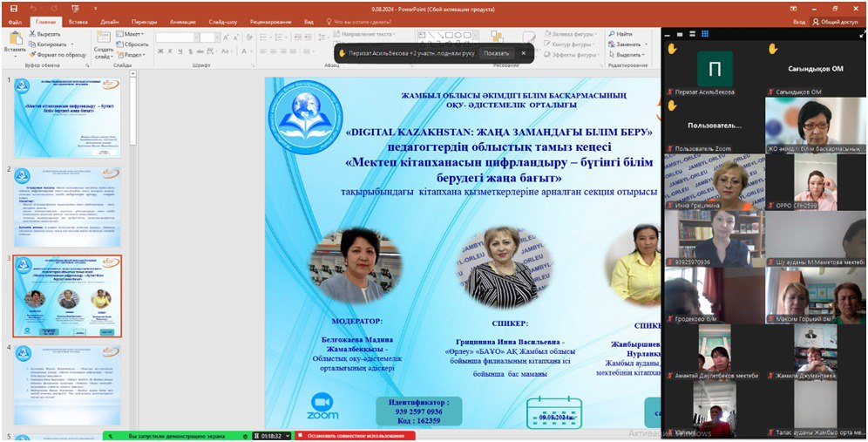The image size is (868, 442).
Task: Align text right in paragraph group
Action: (283, 51)
